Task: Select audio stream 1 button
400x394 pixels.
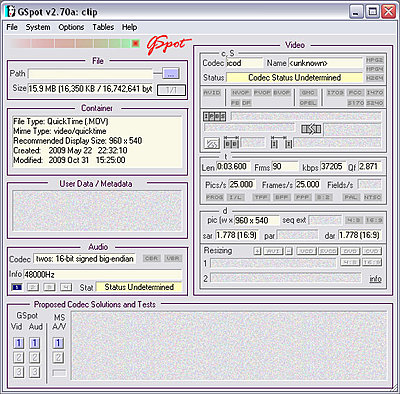Action: [x=16, y=287]
